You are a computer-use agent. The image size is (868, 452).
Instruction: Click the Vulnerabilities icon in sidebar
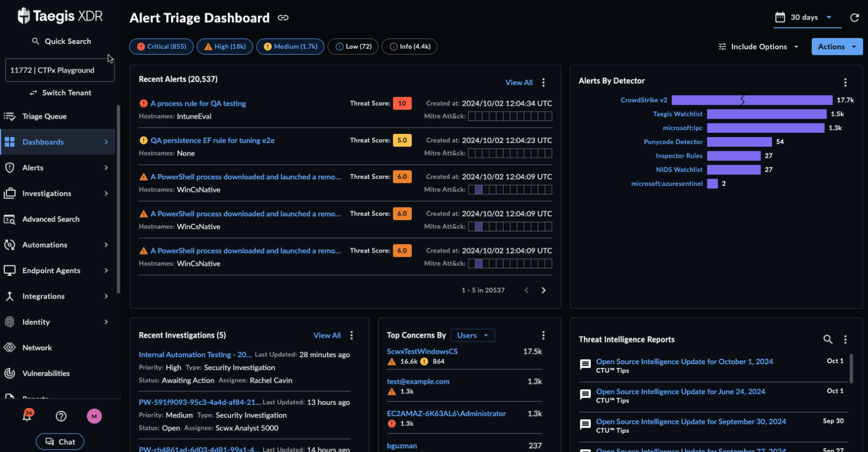point(10,373)
